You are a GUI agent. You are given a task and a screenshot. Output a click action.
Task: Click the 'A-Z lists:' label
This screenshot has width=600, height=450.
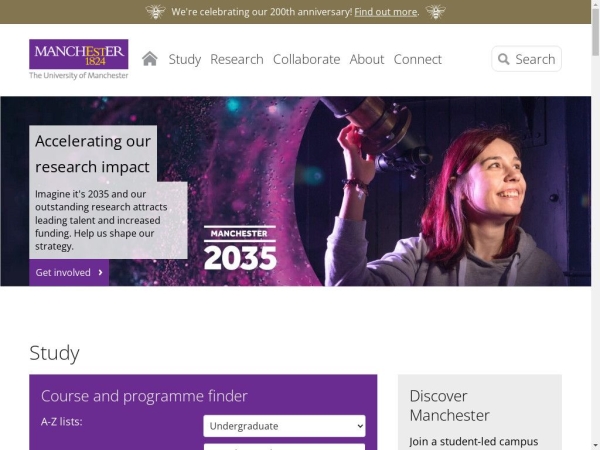pyautogui.click(x=62, y=422)
